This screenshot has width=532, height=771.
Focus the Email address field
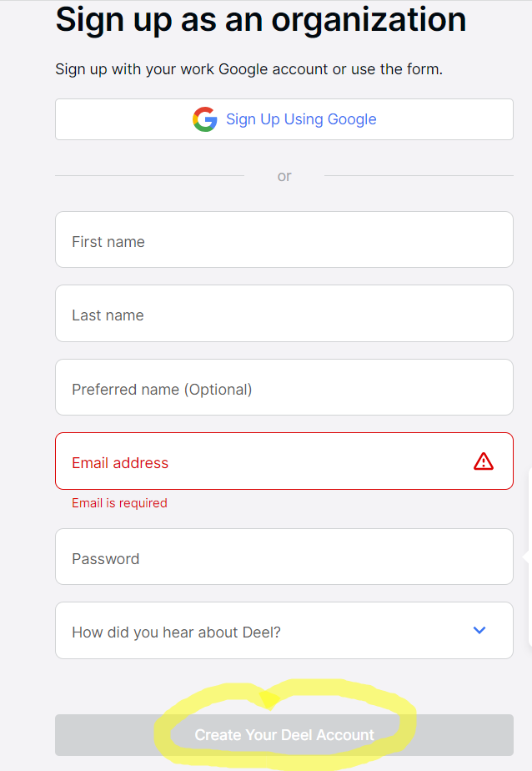(267, 461)
